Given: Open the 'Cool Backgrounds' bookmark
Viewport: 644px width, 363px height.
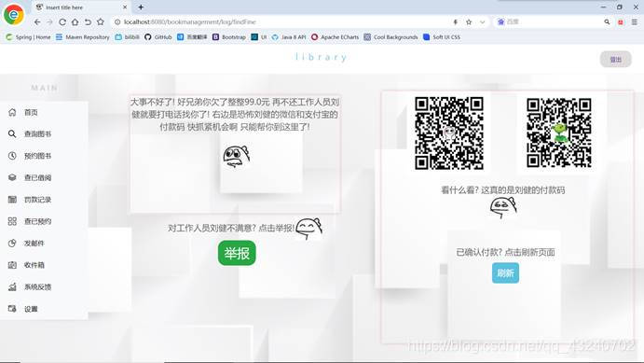Looking at the screenshot, I should tap(391, 37).
